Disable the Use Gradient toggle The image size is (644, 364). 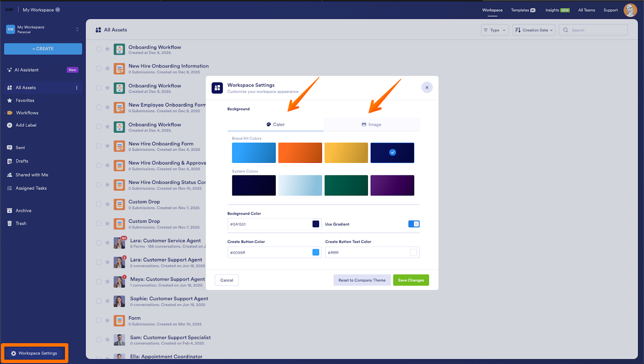tap(414, 224)
